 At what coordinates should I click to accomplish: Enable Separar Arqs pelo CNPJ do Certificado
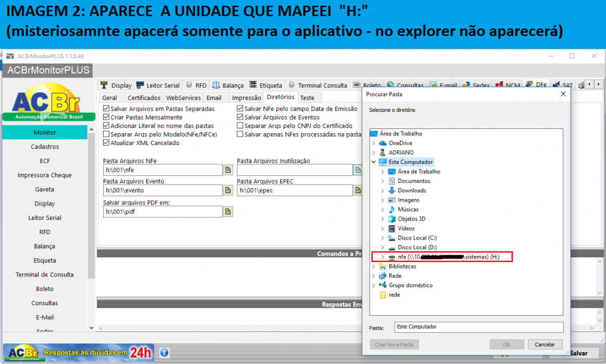240,126
